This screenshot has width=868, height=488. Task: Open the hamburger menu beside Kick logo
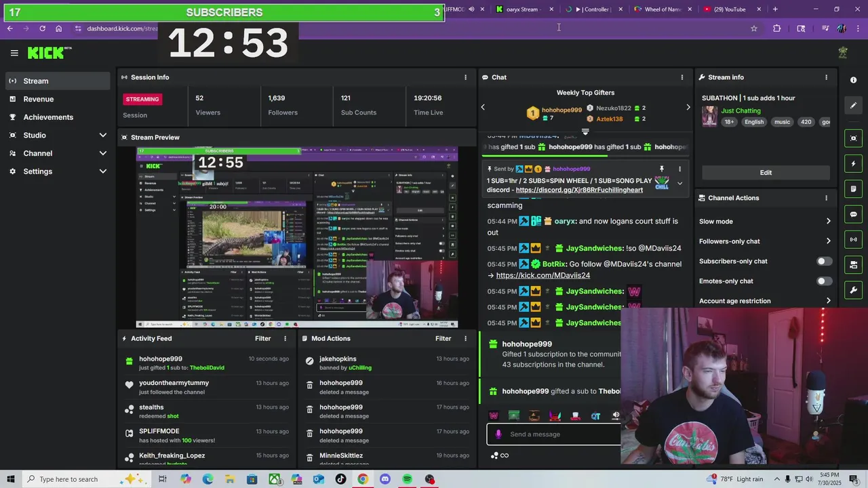pyautogui.click(x=14, y=52)
